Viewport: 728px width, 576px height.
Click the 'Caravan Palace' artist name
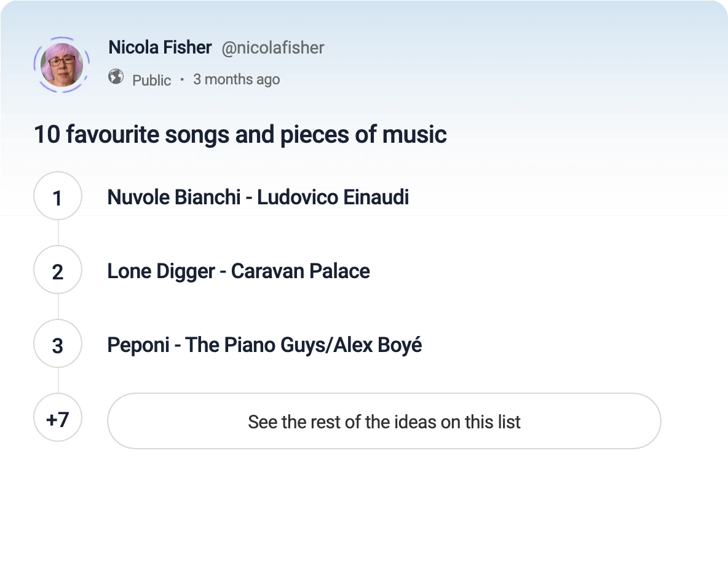click(x=300, y=271)
